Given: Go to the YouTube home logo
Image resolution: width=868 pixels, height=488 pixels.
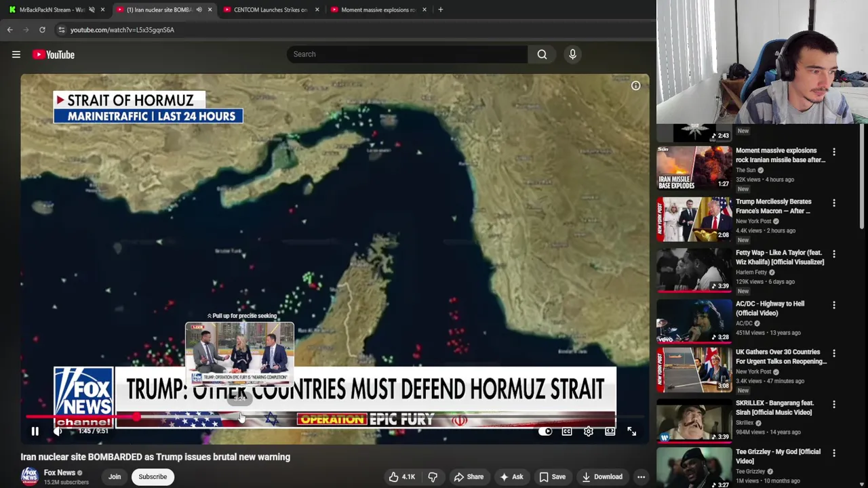Looking at the screenshot, I should coord(54,54).
